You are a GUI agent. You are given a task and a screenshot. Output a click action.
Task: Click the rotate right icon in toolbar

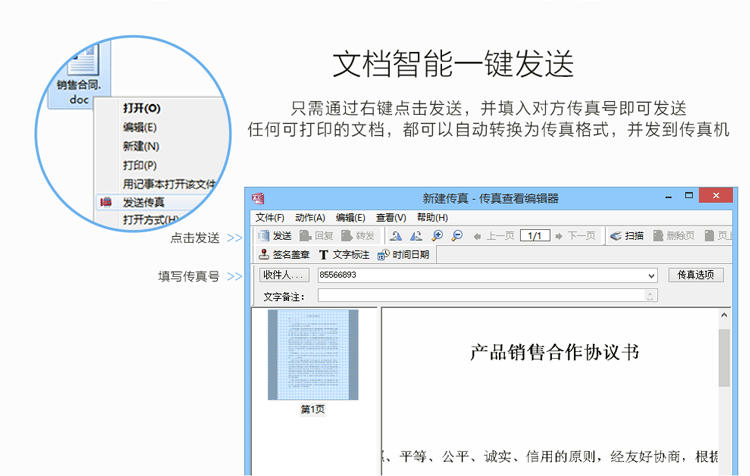click(416, 236)
